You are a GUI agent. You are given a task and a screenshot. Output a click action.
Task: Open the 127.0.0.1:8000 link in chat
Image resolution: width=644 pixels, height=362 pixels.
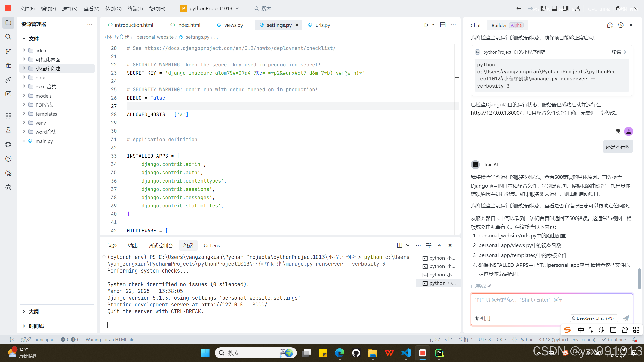[x=496, y=113]
